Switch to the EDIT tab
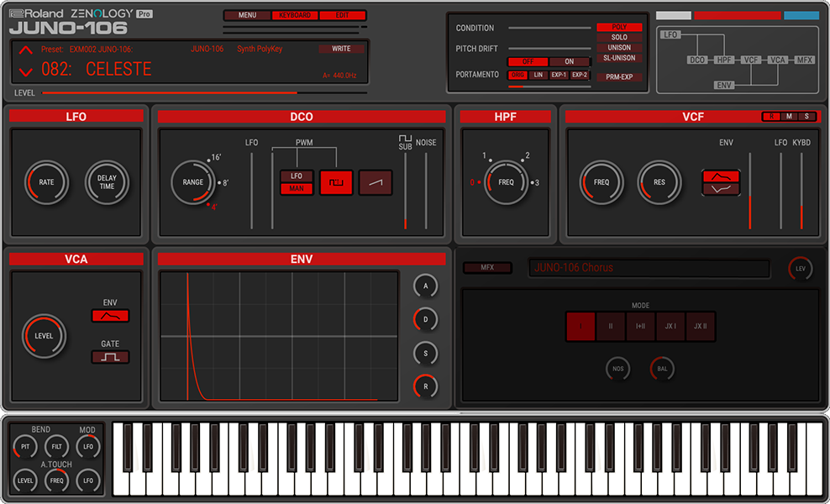 coord(343,15)
